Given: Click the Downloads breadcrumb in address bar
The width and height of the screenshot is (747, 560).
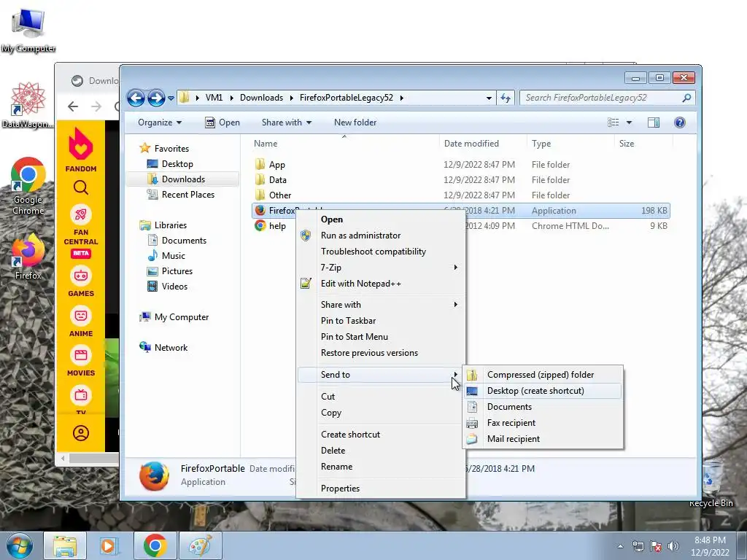Looking at the screenshot, I should (x=261, y=98).
